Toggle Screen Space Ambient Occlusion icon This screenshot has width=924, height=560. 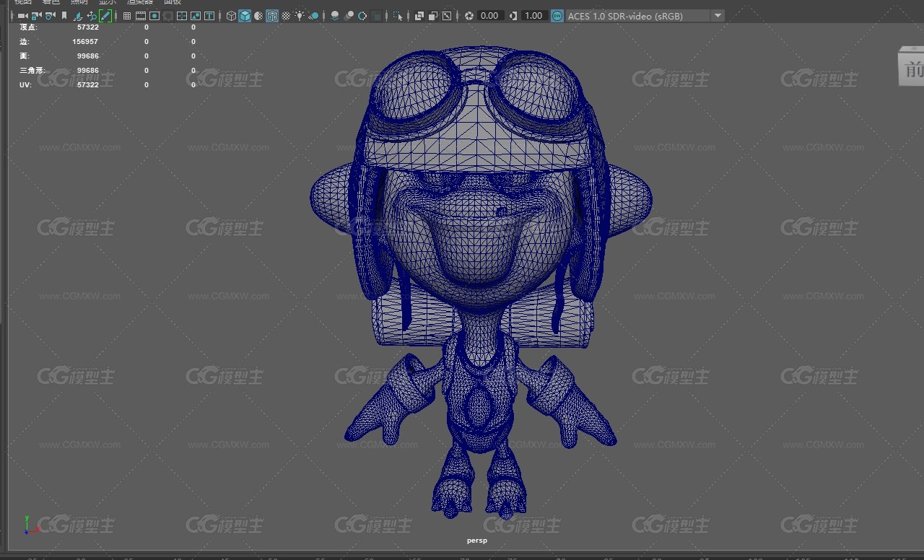tap(335, 16)
